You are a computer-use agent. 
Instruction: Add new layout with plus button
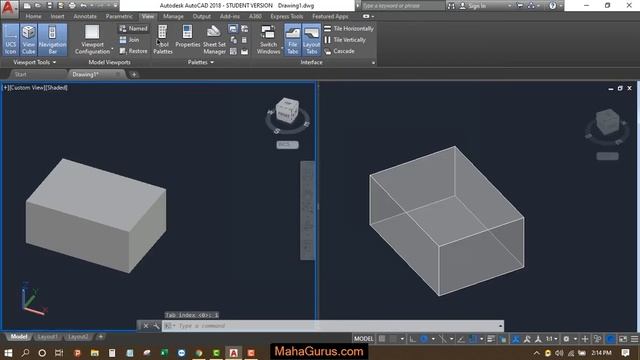[x=100, y=337]
